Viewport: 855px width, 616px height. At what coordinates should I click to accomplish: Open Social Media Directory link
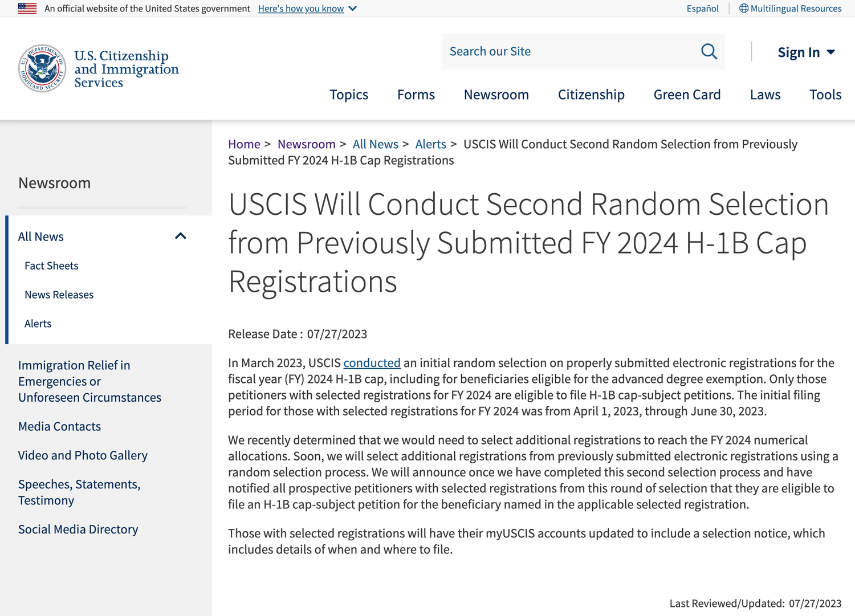(x=78, y=529)
